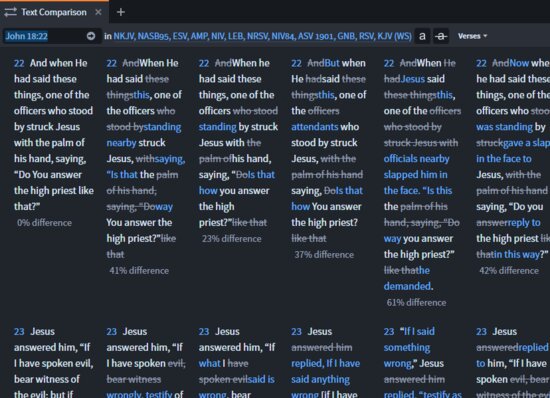Click 'officials nearby' in fifth column
This screenshot has width=550, height=398.
pyautogui.click(x=416, y=159)
